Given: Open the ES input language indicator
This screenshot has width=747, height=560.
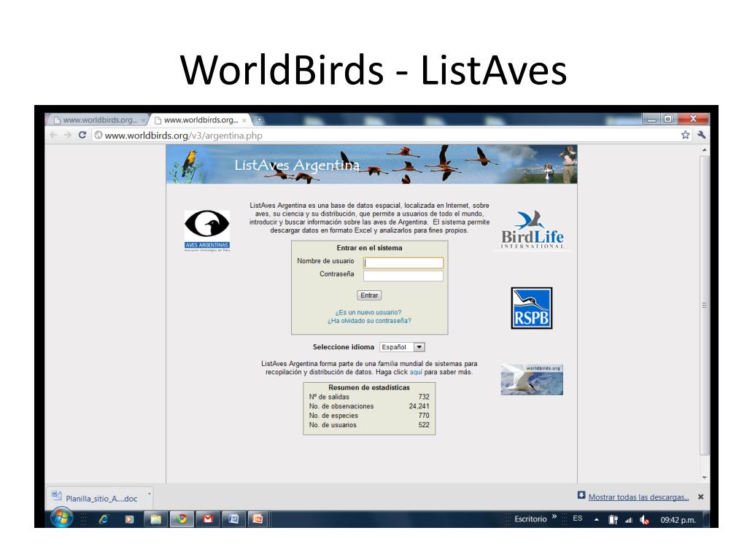Looking at the screenshot, I should click(578, 518).
